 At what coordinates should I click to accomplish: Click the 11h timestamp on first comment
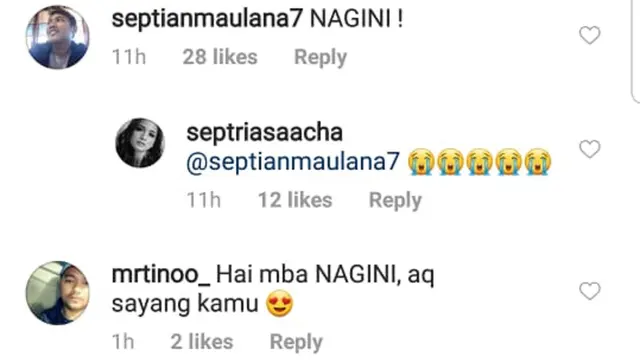pos(129,57)
